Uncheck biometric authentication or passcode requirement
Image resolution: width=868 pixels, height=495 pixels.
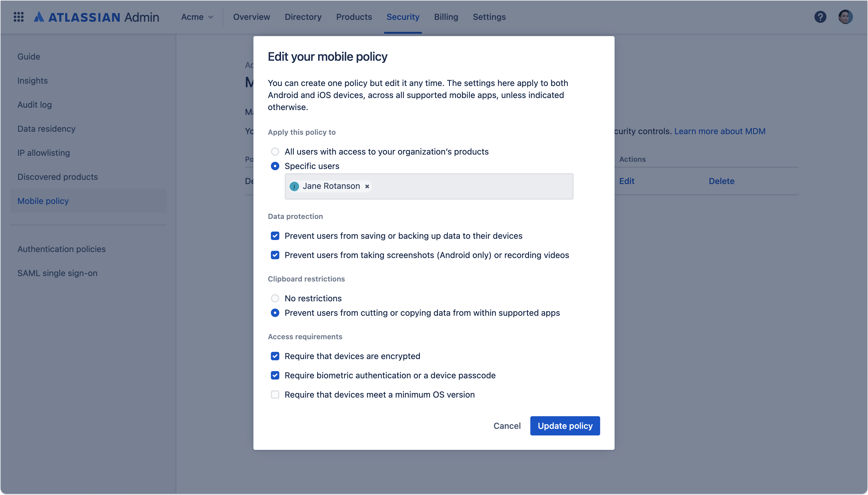coord(275,375)
